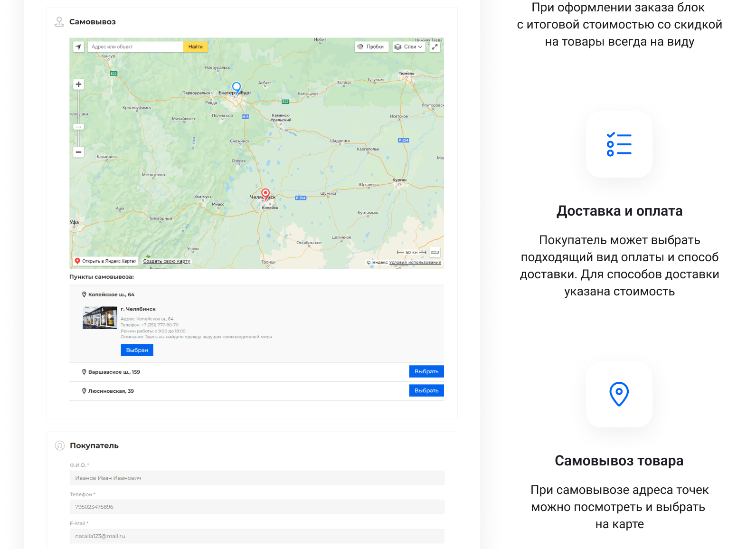Click Выбрать for Варшавское ш., 159
Image resolution: width=756 pixels, height=549 pixels.
426,371
